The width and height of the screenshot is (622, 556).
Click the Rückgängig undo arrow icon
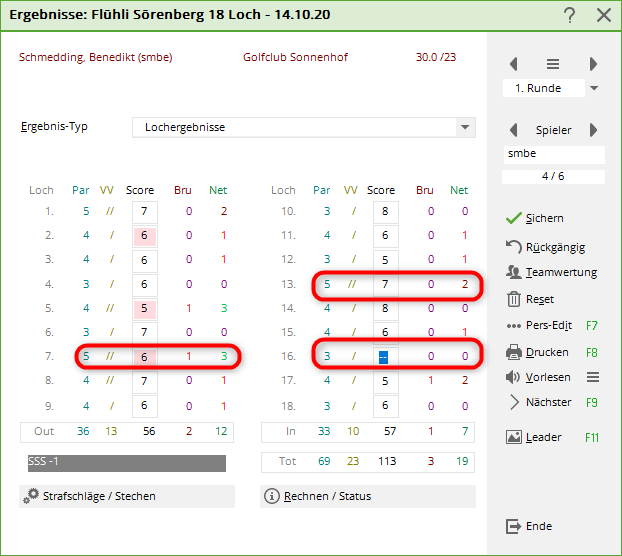[x=514, y=246]
